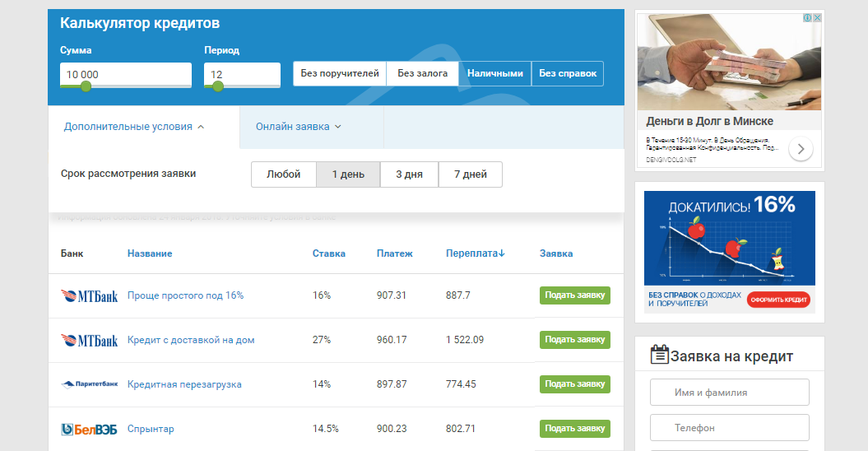This screenshot has width=868, height=451.
Task: Sort the table by Переплата
Action: tap(476, 253)
